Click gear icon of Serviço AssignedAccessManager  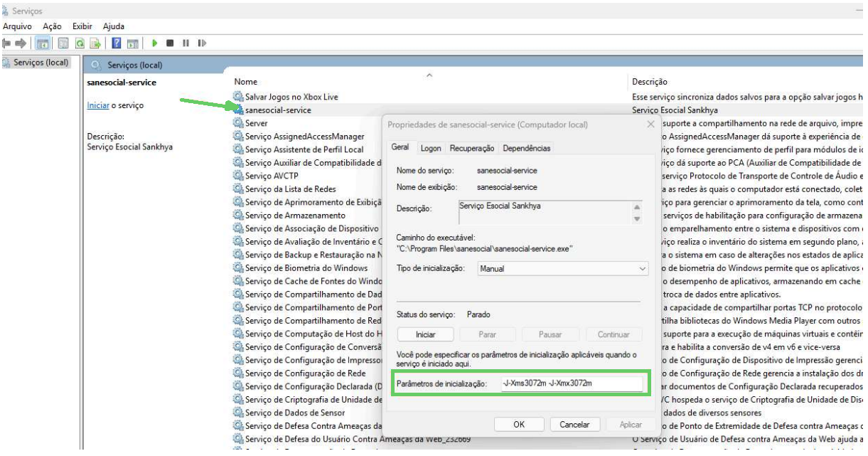(x=238, y=136)
